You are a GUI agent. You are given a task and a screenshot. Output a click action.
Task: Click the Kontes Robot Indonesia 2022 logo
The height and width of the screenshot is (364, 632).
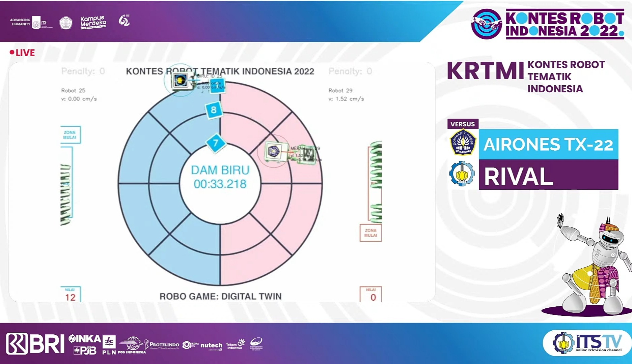click(547, 24)
